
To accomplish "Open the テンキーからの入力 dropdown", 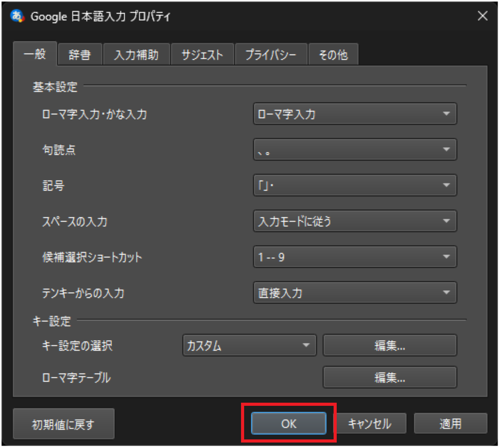I will coord(355,293).
